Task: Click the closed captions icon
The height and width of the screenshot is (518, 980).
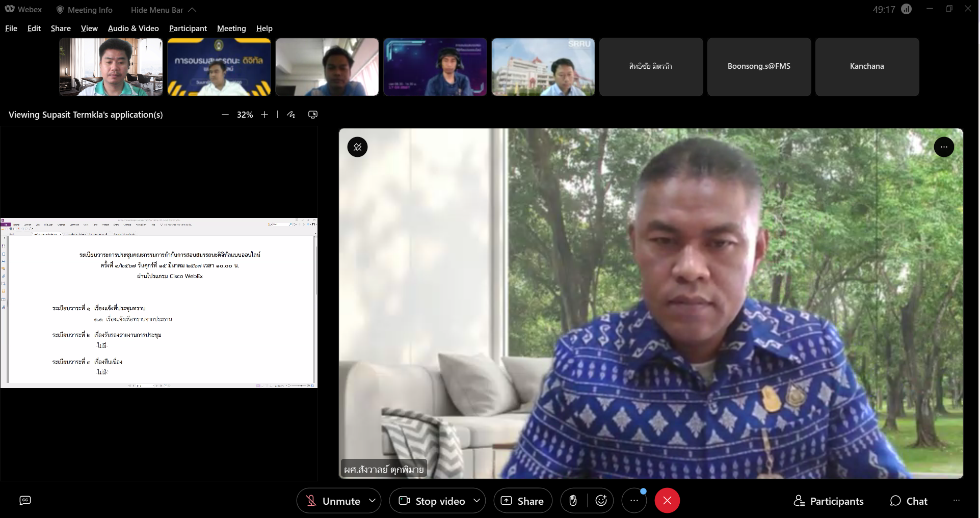Action: click(x=25, y=500)
